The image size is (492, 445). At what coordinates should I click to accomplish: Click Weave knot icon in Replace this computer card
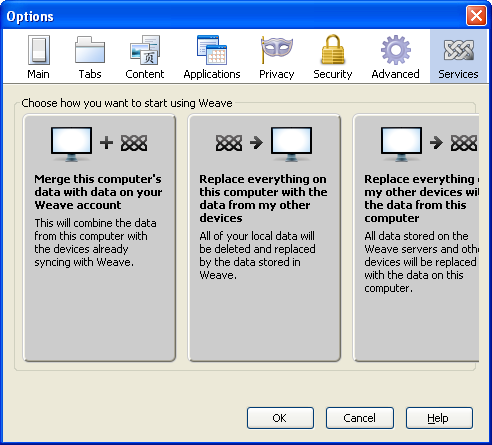(229, 143)
